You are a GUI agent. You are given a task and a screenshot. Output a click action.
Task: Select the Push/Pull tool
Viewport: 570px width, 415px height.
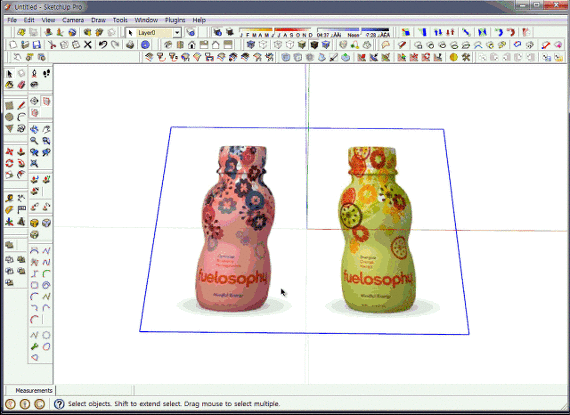[x=21, y=152]
